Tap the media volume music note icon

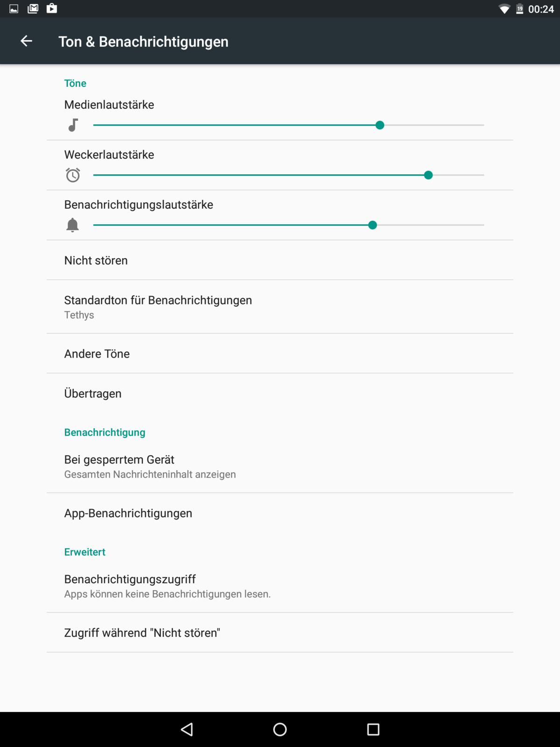point(73,125)
